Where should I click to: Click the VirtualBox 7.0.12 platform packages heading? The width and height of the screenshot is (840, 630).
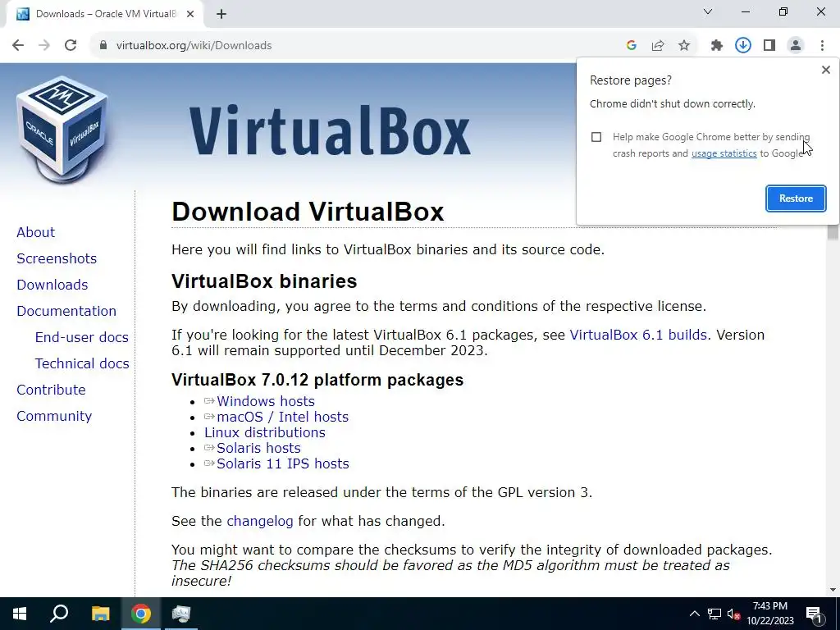(x=317, y=380)
